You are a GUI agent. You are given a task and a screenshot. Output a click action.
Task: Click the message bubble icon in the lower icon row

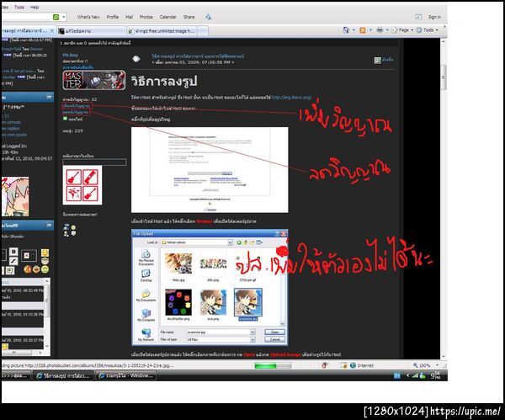point(73,234)
